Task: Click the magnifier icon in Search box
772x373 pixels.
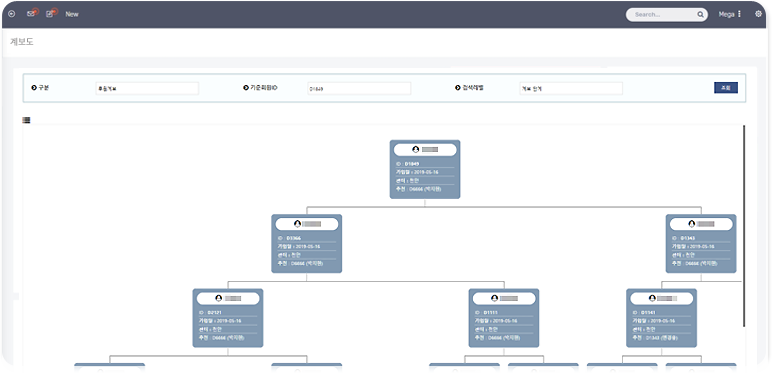Action: [x=700, y=15]
